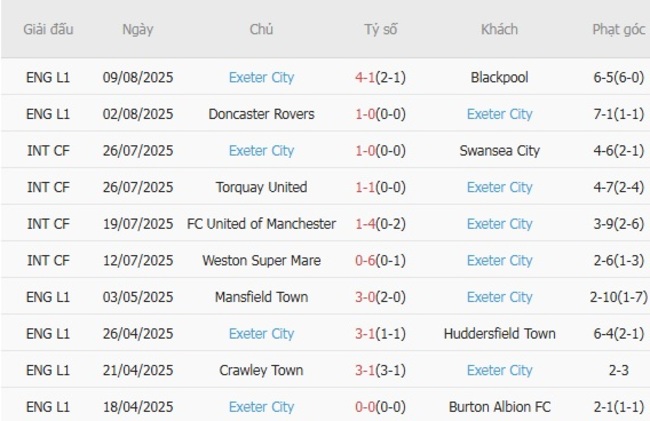Click the "Chủ" home team header
The height and width of the screenshot is (421, 650).
(261, 29)
